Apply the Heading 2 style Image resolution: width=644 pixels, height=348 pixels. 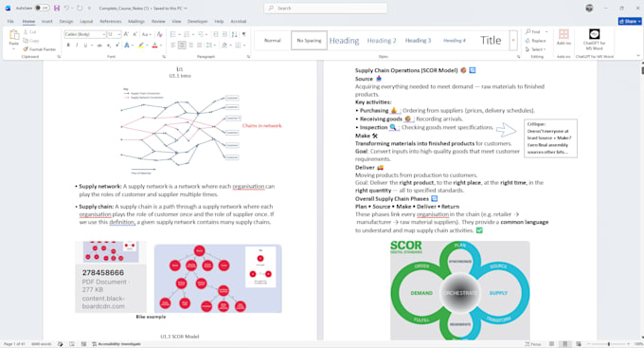click(x=382, y=41)
